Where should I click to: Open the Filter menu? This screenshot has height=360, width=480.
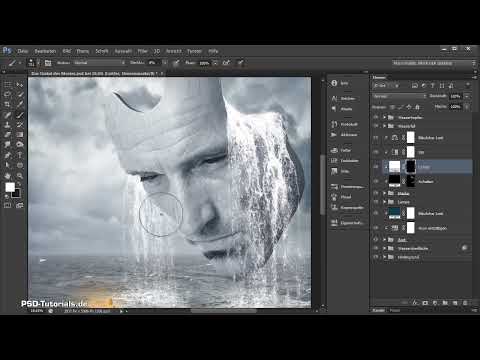142,51
